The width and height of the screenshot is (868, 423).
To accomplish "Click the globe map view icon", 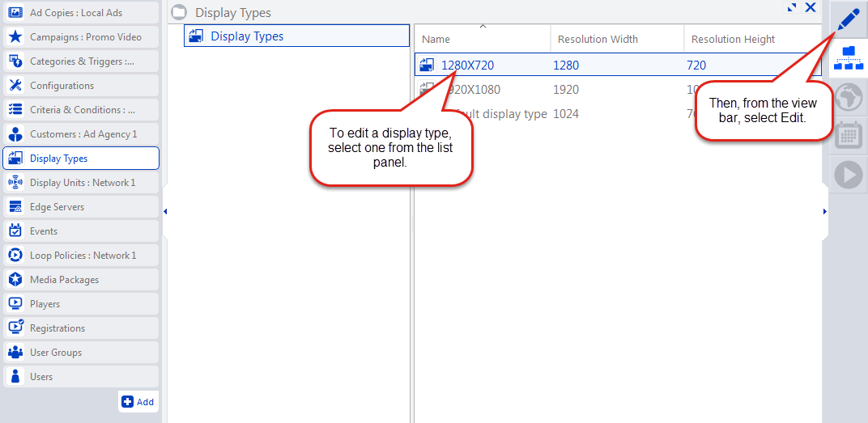I will coord(848,97).
